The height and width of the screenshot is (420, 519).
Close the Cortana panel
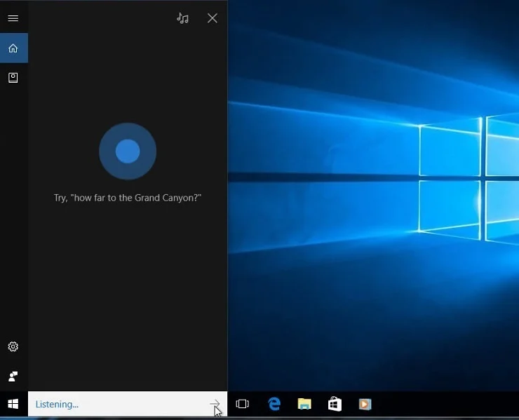(x=213, y=18)
